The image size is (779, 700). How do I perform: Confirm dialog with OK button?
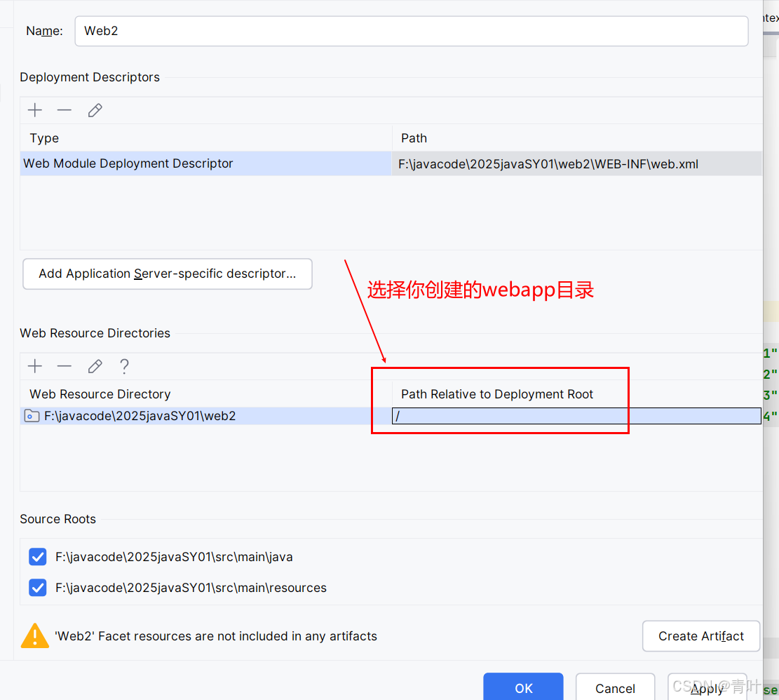[x=523, y=687]
